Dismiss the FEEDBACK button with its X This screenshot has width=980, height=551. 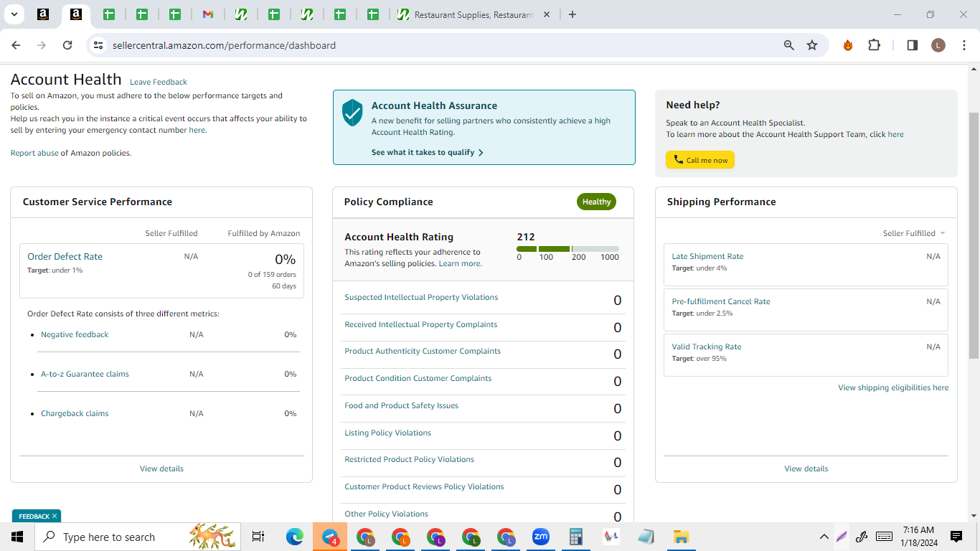(55, 516)
